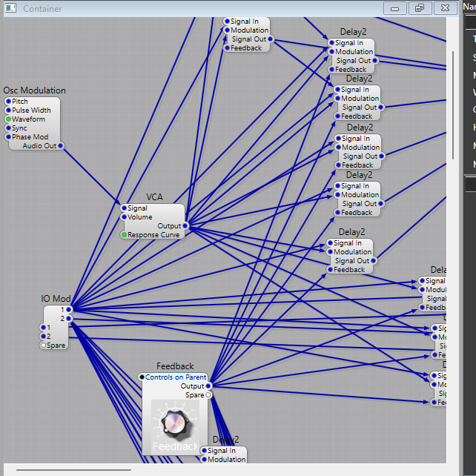Click the Volume pin on VCA module
The image size is (476, 476).
pyautogui.click(x=124, y=217)
